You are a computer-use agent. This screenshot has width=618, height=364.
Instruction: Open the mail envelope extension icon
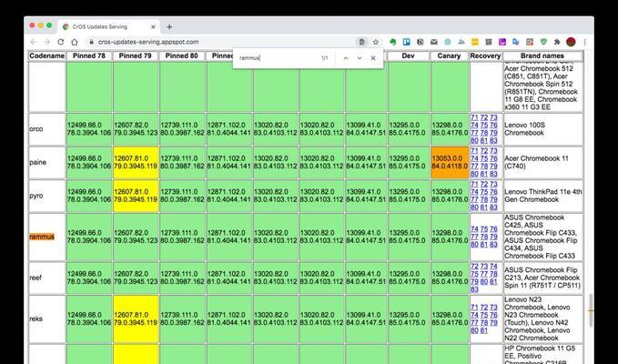tap(434, 42)
